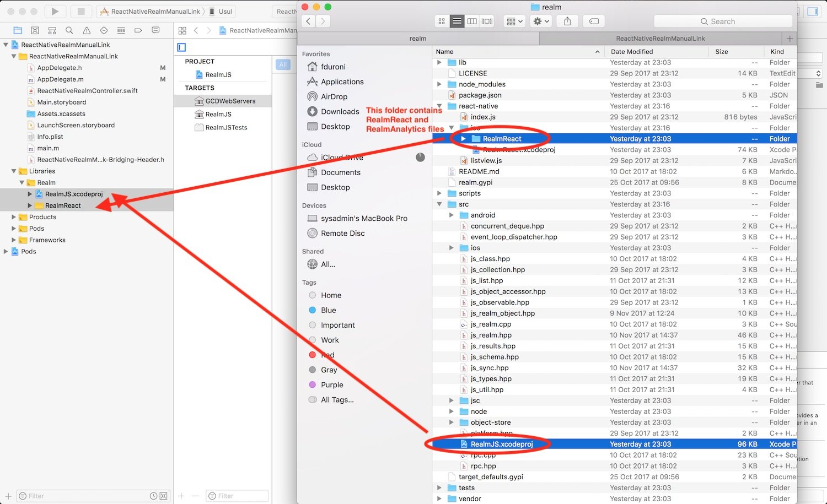
Task: Open the Xcode Project navigator folder icon
Action: (x=18, y=30)
